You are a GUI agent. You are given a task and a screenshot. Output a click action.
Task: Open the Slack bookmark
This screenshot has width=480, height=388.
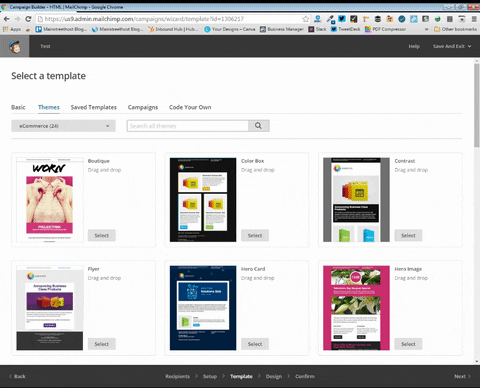click(x=317, y=29)
